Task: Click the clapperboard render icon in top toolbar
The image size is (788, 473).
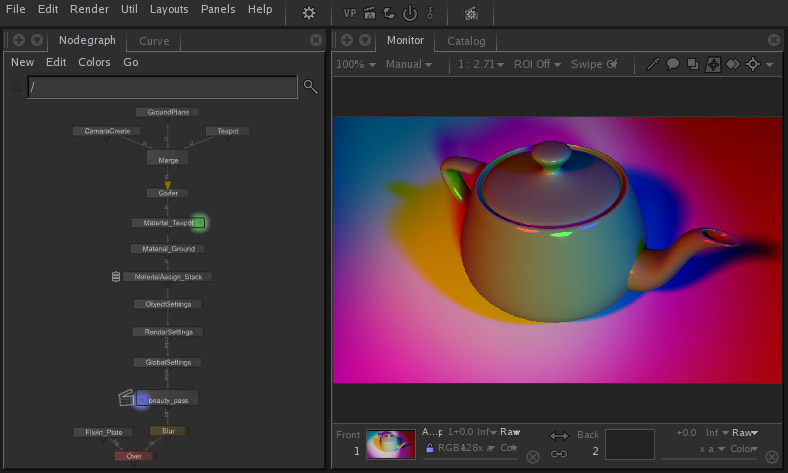Action: [369, 13]
